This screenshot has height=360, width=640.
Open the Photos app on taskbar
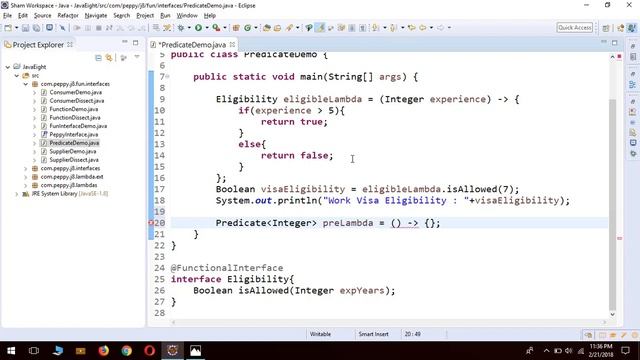click(x=196, y=351)
